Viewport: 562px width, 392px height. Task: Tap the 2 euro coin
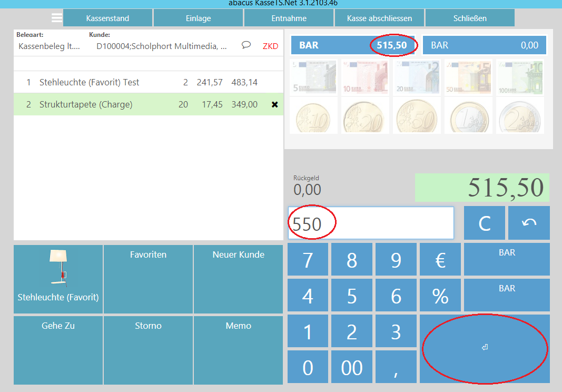pos(520,115)
